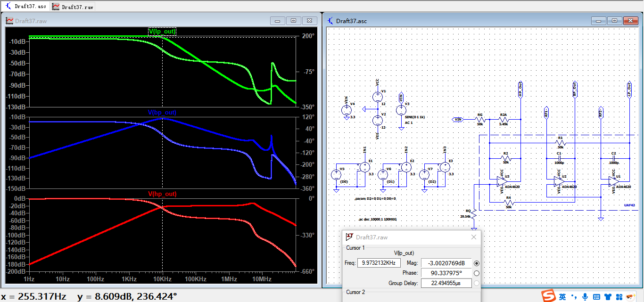Open the IME skin shirt icon

click(x=608, y=296)
